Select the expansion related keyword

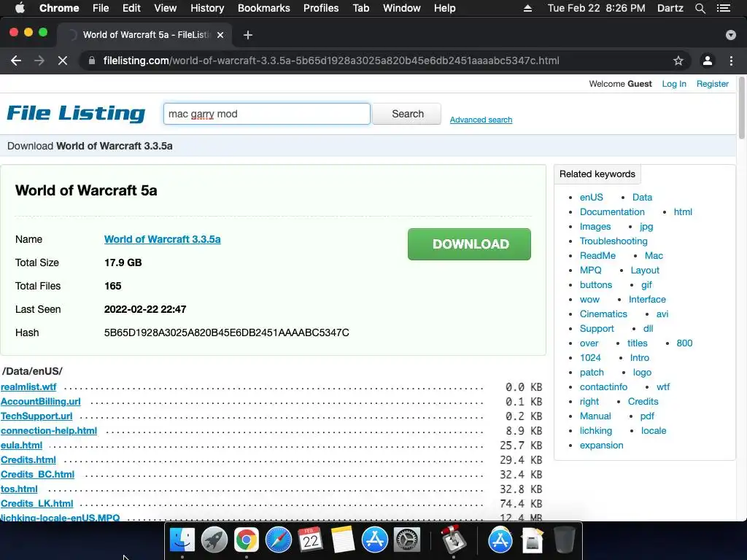click(x=601, y=446)
